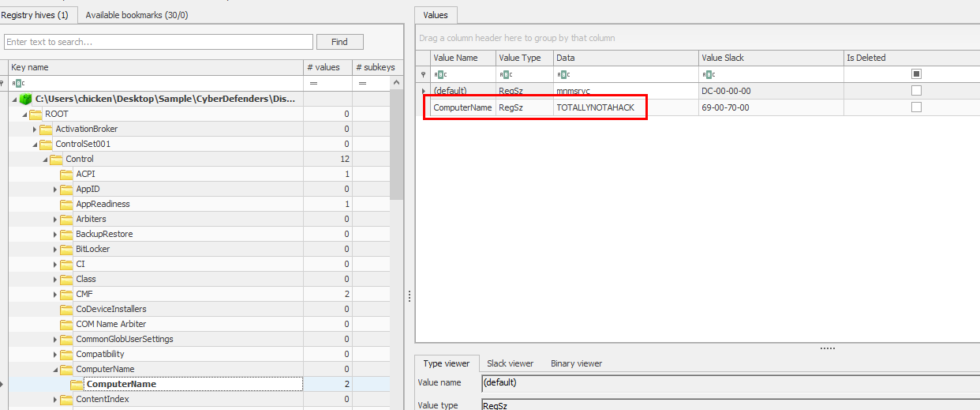This screenshot has width=980, height=410.
Task: Sort by # subkeys column header
Action: (x=375, y=67)
